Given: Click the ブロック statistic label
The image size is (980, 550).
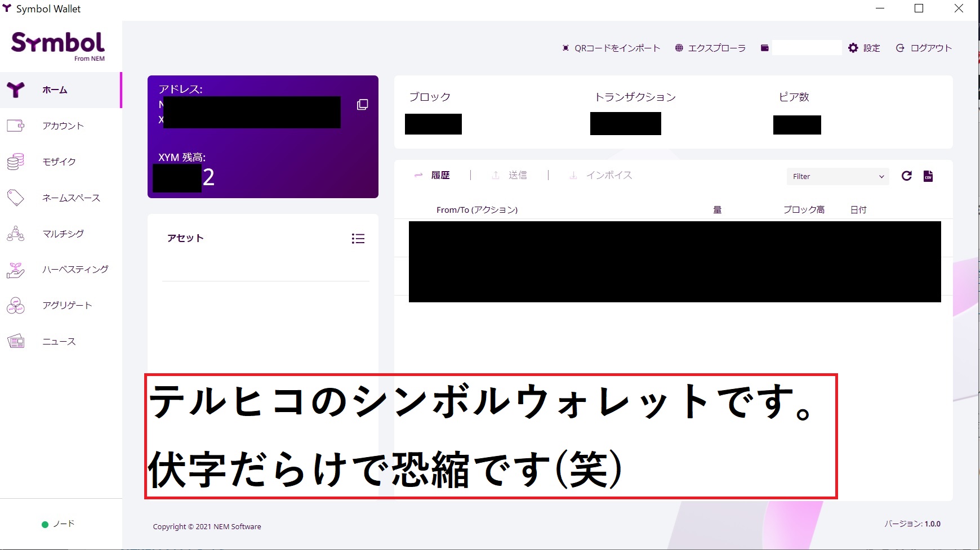Looking at the screenshot, I should pyautogui.click(x=430, y=97).
